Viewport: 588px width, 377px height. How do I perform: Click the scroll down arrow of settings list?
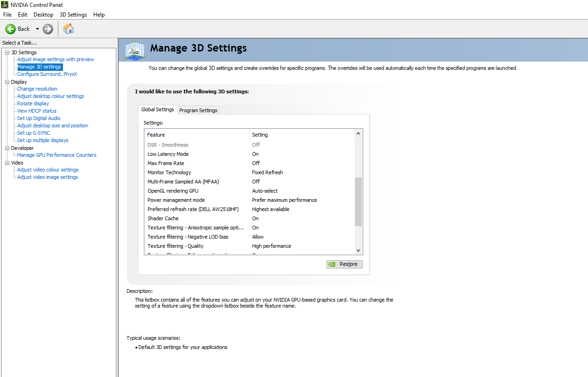click(359, 250)
